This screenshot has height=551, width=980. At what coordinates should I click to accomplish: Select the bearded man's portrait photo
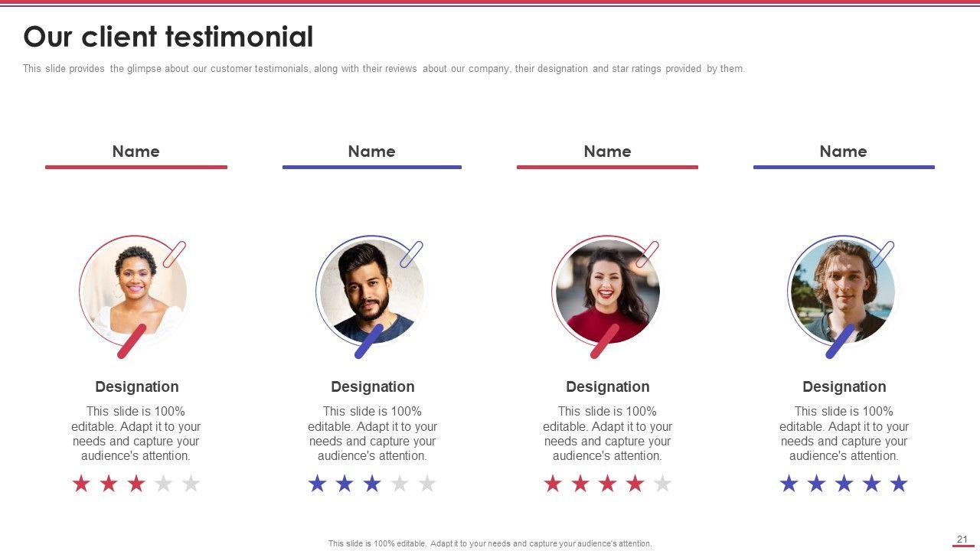click(x=371, y=292)
